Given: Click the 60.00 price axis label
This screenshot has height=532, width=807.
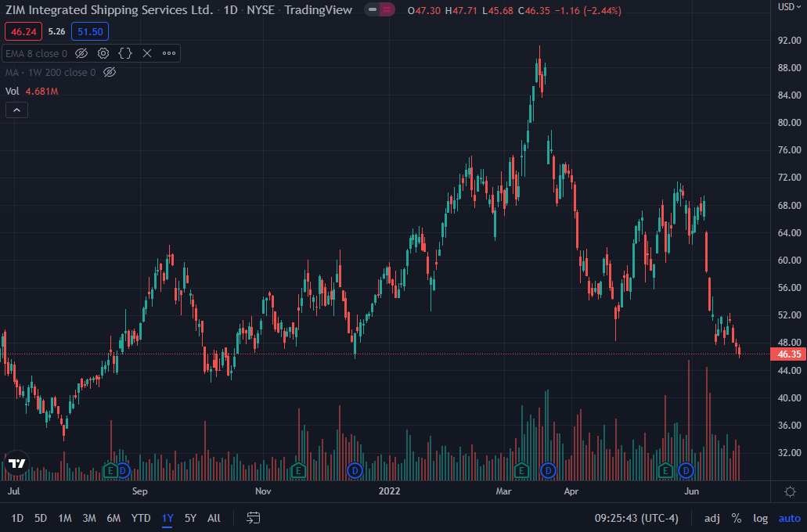Looking at the screenshot, I should (790, 261).
